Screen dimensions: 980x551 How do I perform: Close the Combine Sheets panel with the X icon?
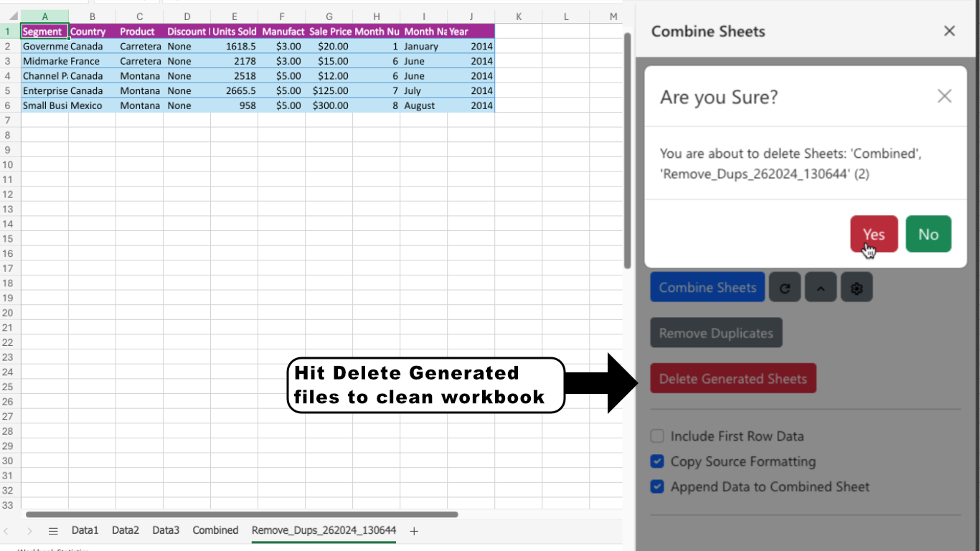click(x=949, y=31)
